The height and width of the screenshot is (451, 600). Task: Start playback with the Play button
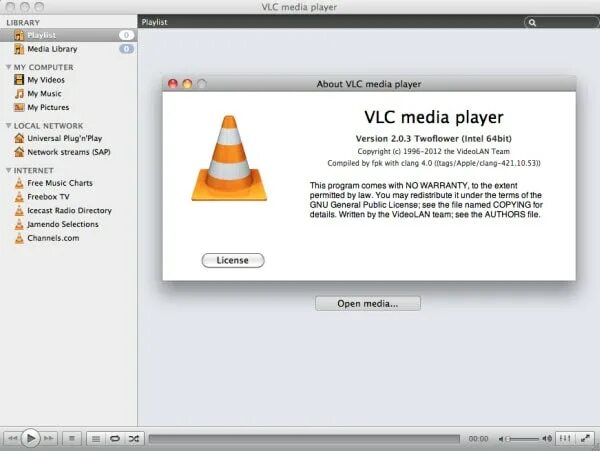pyautogui.click(x=31, y=438)
